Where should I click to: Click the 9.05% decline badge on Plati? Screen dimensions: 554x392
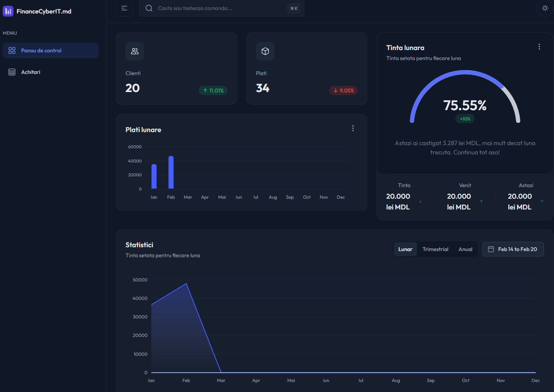click(x=343, y=90)
